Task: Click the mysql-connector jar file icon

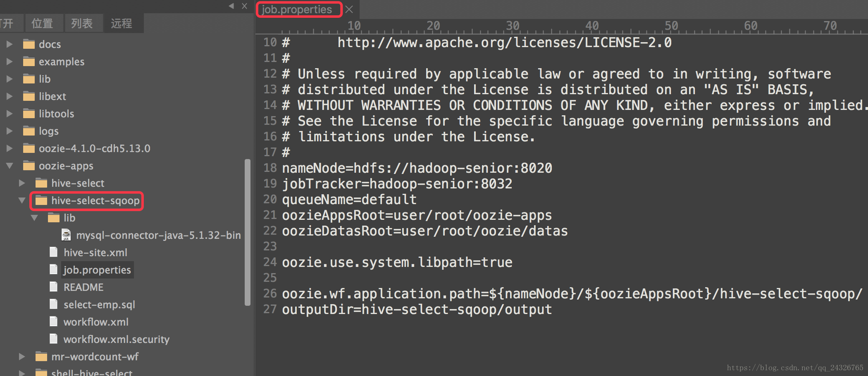Action: [66, 235]
